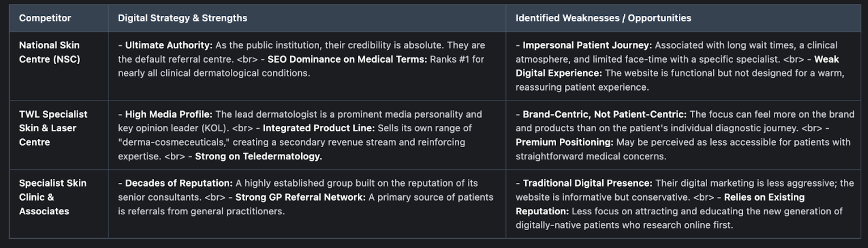Select the Specialist Skin Clinic & Associates cell
The image size is (868, 248).
coord(53,197)
